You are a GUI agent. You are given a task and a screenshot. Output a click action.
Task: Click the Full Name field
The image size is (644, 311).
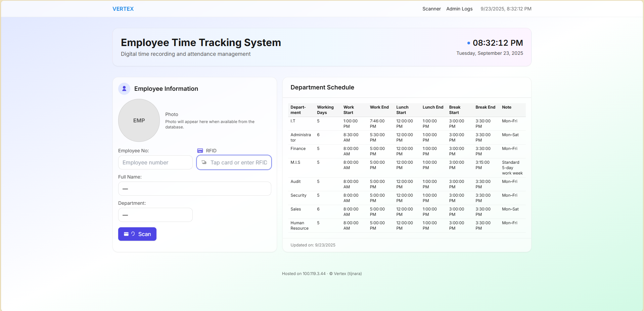tap(194, 189)
